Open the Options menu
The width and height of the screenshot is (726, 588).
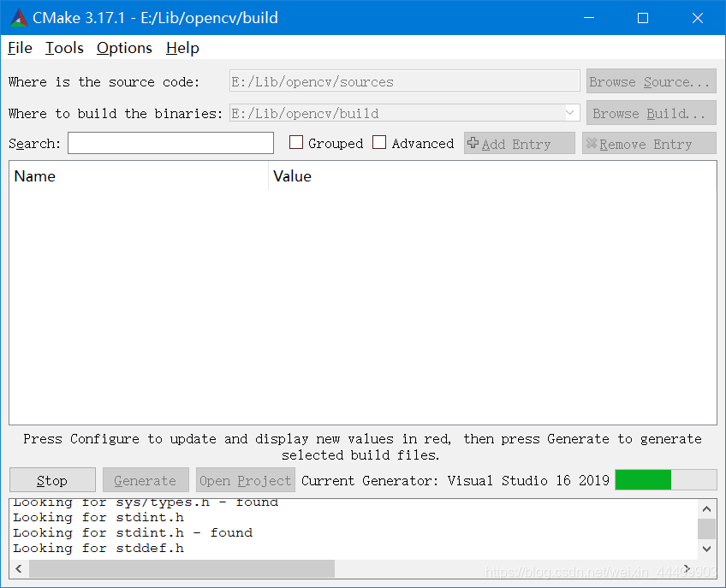(x=124, y=48)
